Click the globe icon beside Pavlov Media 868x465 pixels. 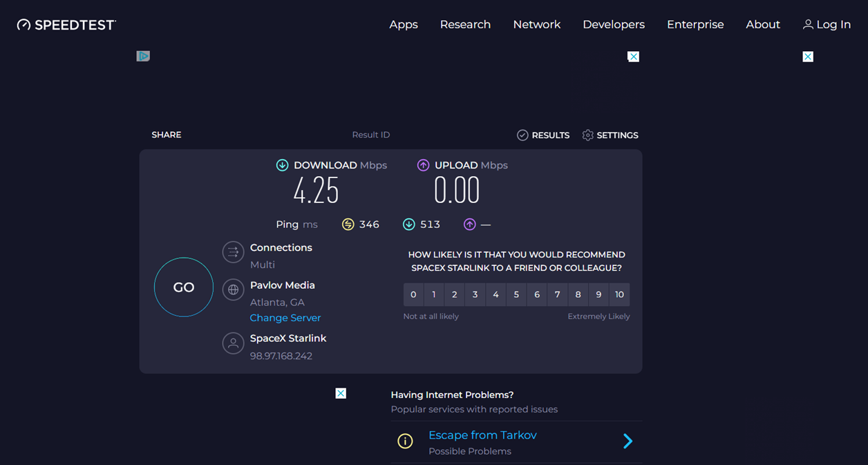(x=233, y=290)
